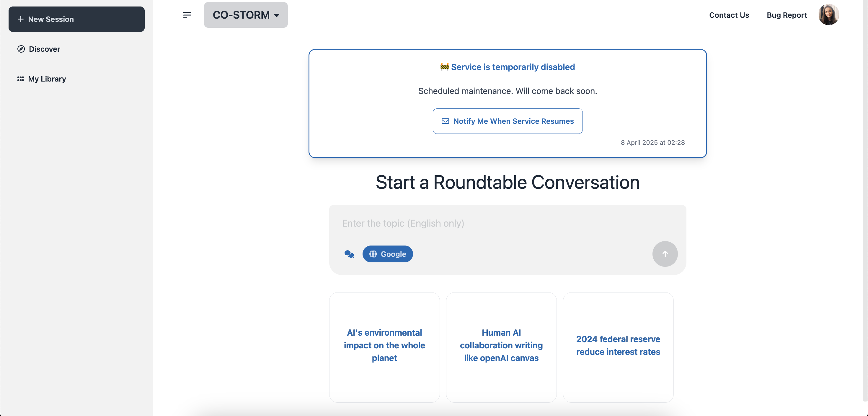Click Notify Me When Service Resumes
The image size is (868, 416).
tap(508, 121)
